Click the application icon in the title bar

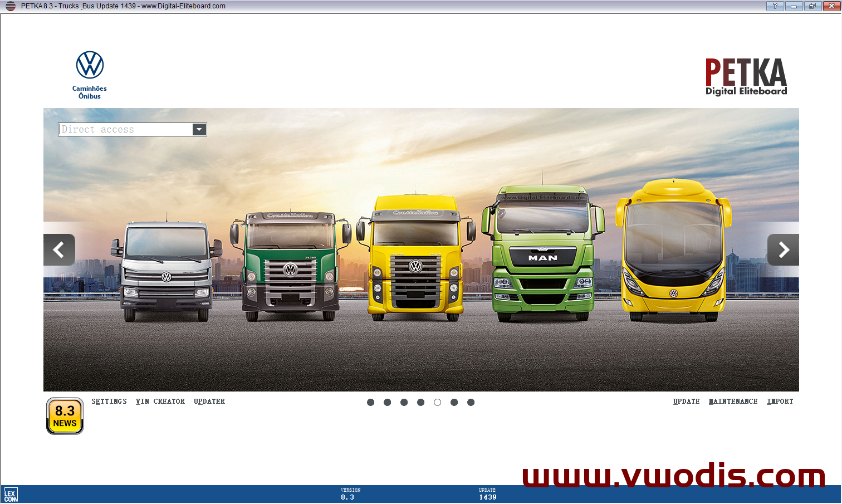pos(10,6)
